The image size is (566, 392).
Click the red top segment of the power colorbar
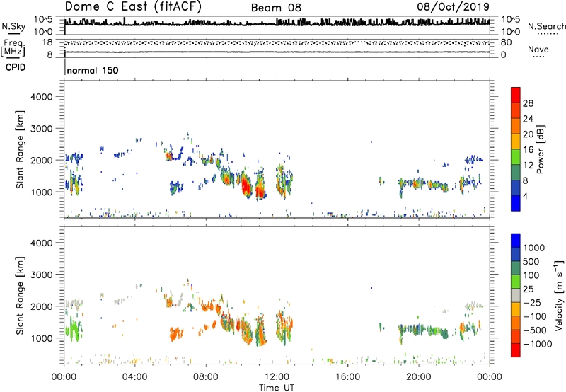tap(516, 95)
